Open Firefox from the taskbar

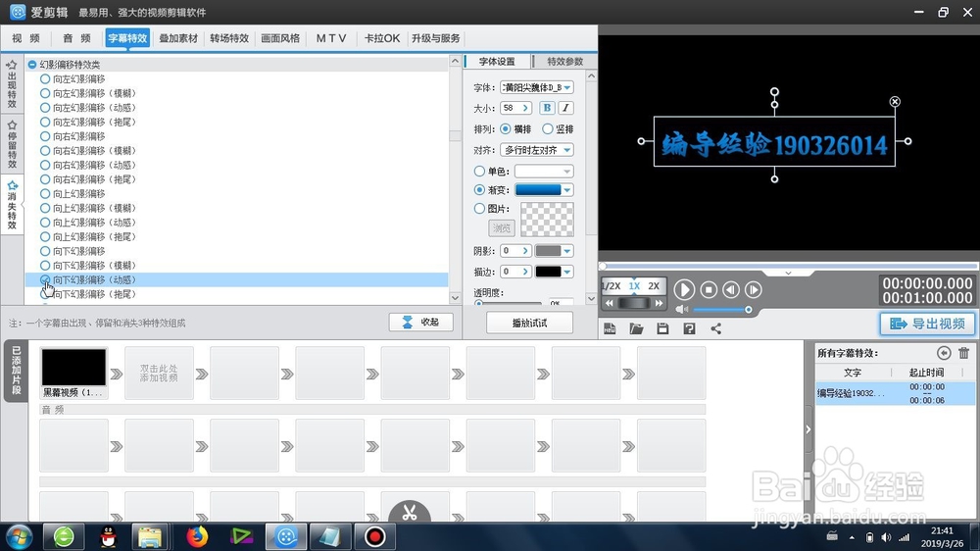[197, 536]
